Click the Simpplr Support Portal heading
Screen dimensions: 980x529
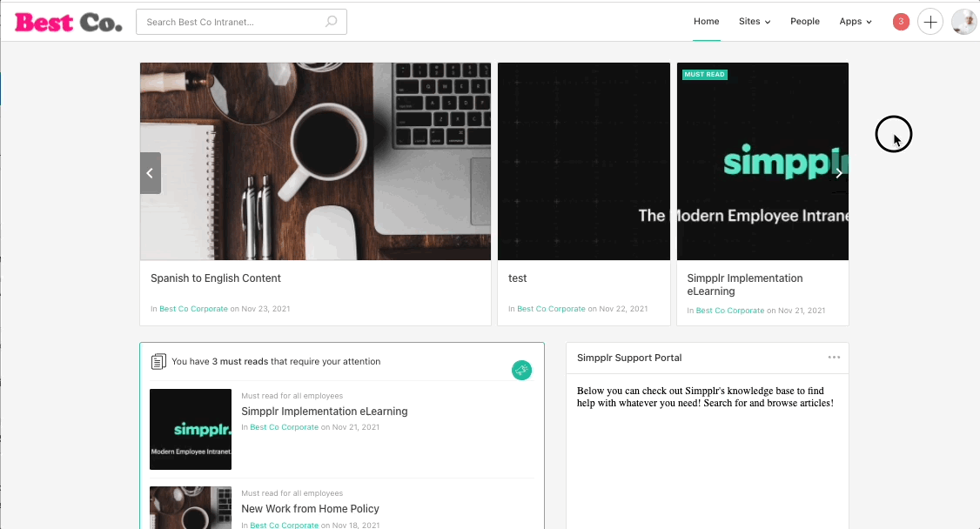[x=629, y=358]
